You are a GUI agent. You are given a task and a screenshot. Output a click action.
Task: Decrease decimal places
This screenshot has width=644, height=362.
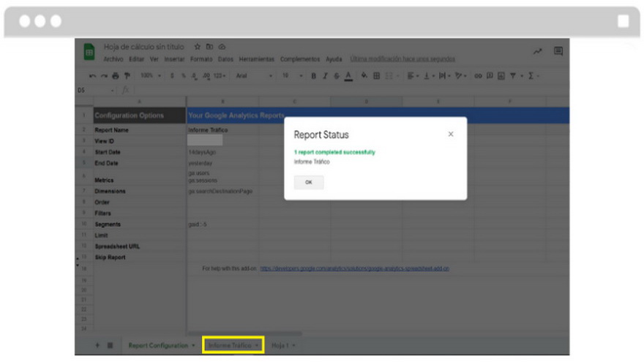(x=194, y=76)
